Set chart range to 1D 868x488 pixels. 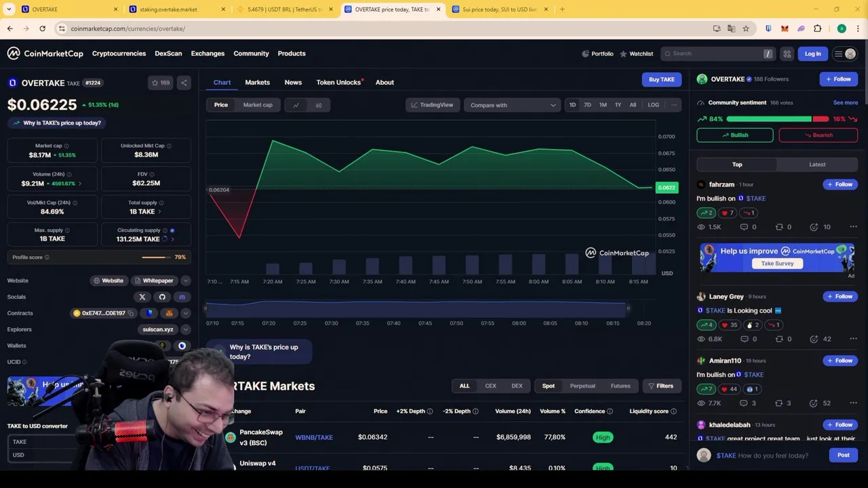point(572,105)
